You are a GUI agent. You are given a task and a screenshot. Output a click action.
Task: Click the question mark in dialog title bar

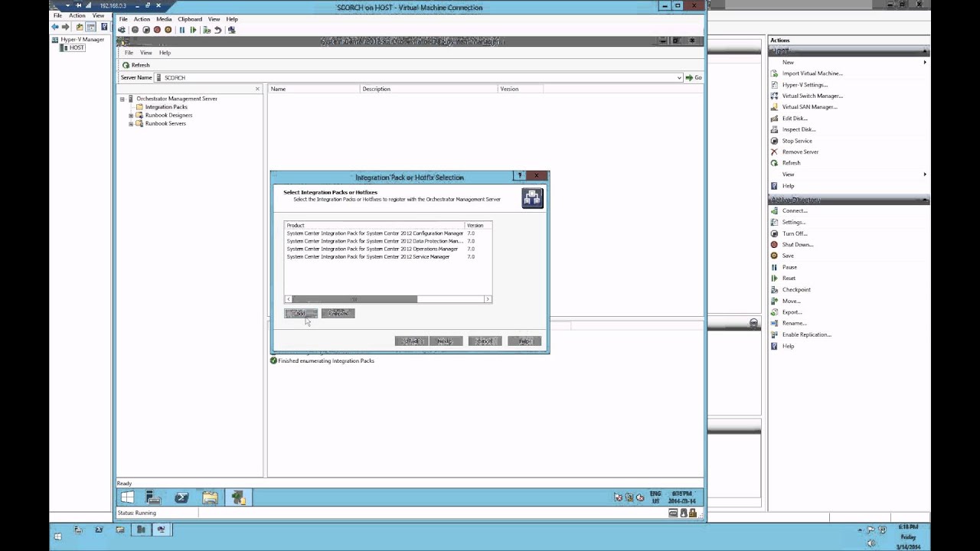pos(519,176)
